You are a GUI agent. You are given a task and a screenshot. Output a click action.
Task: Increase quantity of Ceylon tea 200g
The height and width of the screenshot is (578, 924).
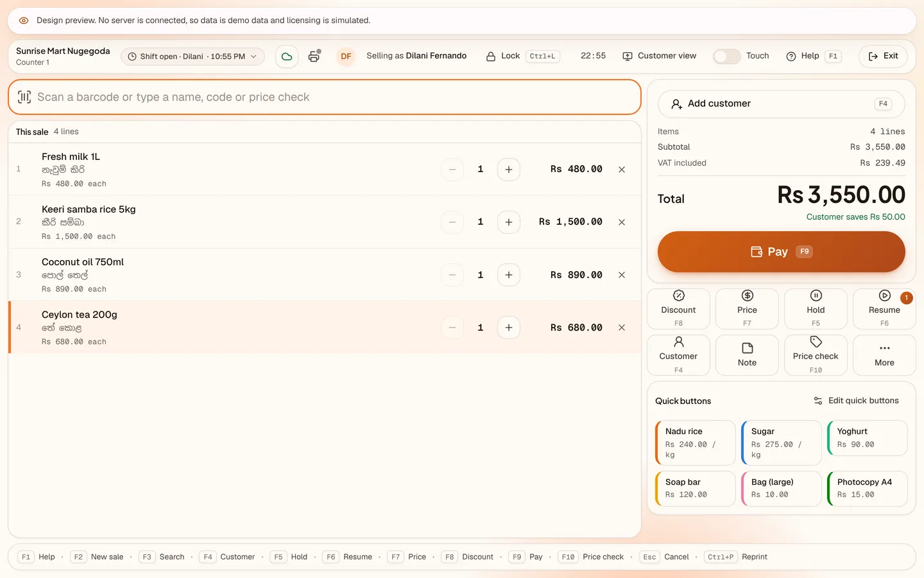tap(509, 328)
